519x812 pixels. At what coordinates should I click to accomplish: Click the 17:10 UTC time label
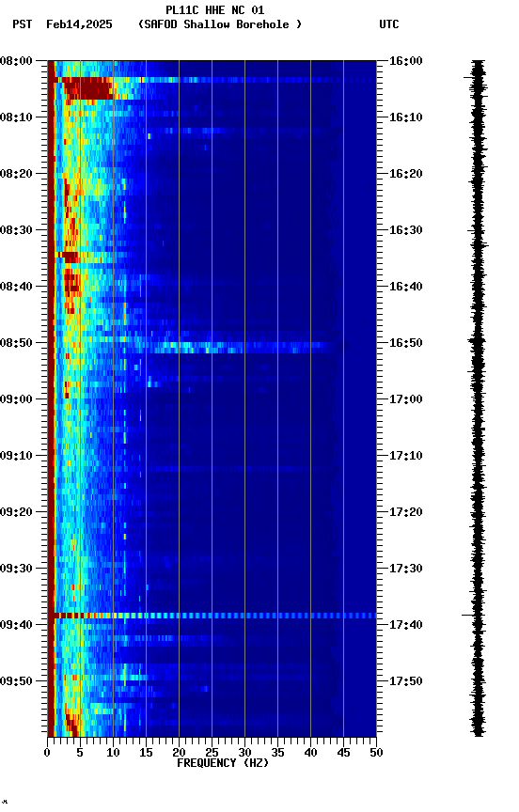[406, 456]
